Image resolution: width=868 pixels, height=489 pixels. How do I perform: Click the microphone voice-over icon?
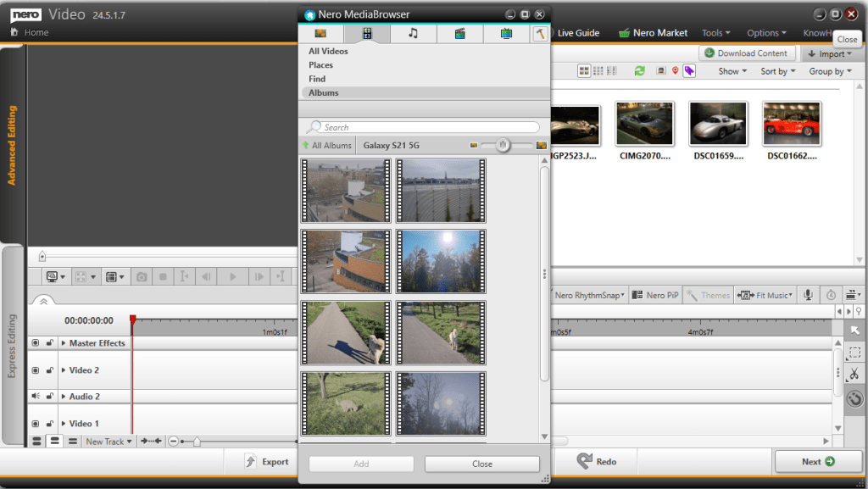tap(809, 295)
